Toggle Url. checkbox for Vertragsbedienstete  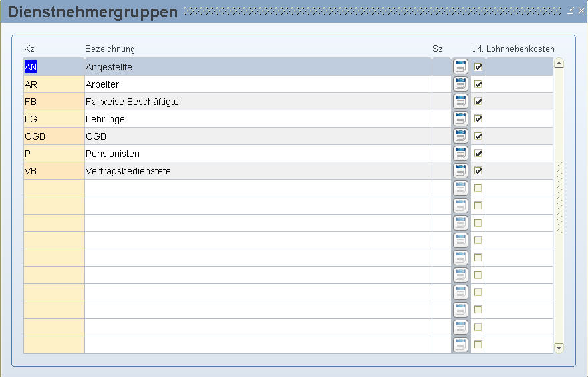point(478,171)
